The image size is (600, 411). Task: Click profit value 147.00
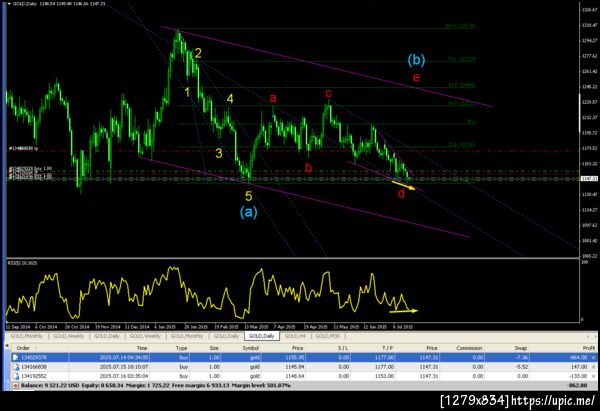[580, 367]
